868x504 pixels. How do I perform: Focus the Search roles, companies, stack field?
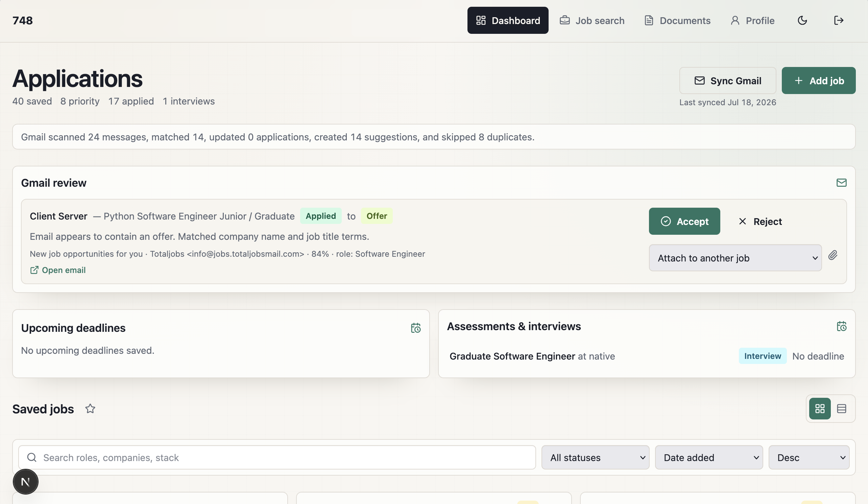pos(277,457)
